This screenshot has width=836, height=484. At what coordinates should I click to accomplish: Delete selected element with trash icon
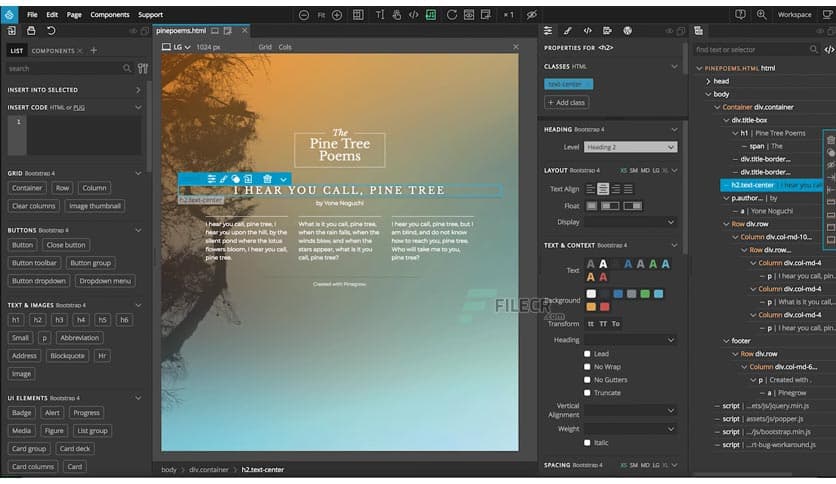268,179
